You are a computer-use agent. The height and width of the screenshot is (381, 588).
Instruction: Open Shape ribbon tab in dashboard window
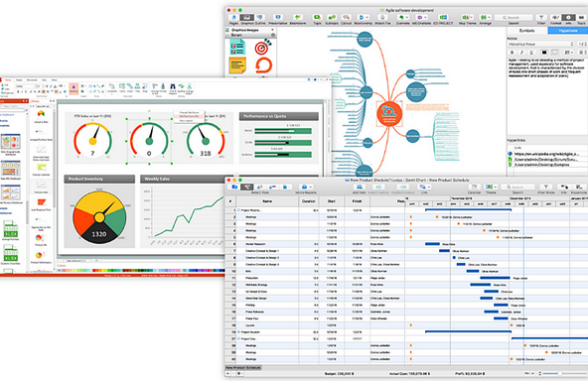pyautogui.click(x=19, y=79)
